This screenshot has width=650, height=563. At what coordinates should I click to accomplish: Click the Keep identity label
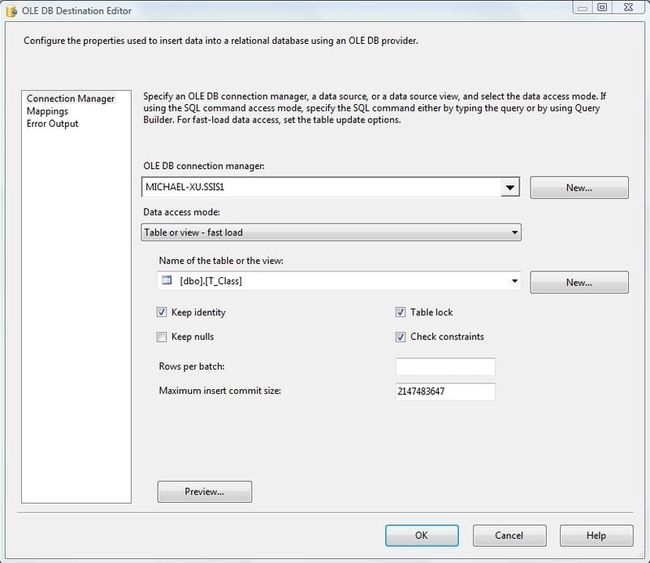click(199, 312)
